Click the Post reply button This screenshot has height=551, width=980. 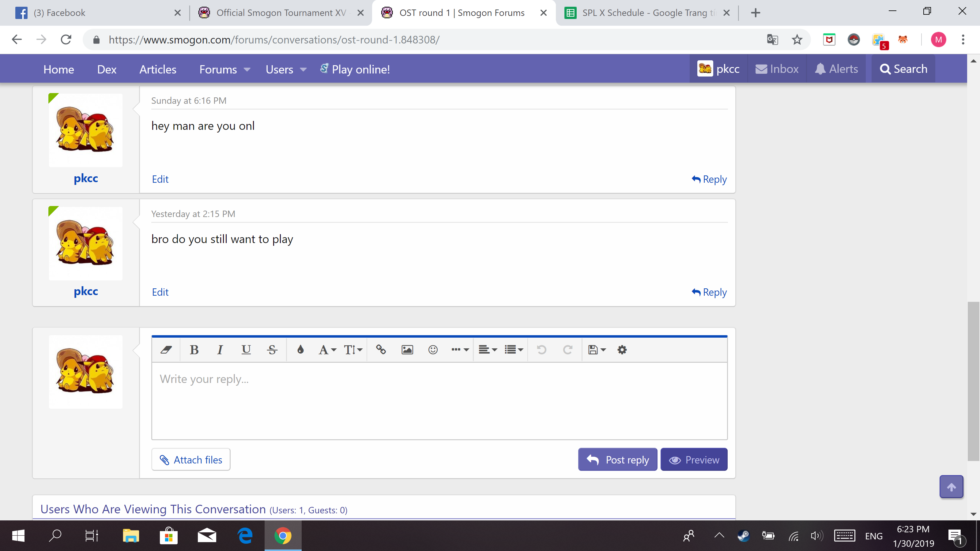click(x=617, y=460)
